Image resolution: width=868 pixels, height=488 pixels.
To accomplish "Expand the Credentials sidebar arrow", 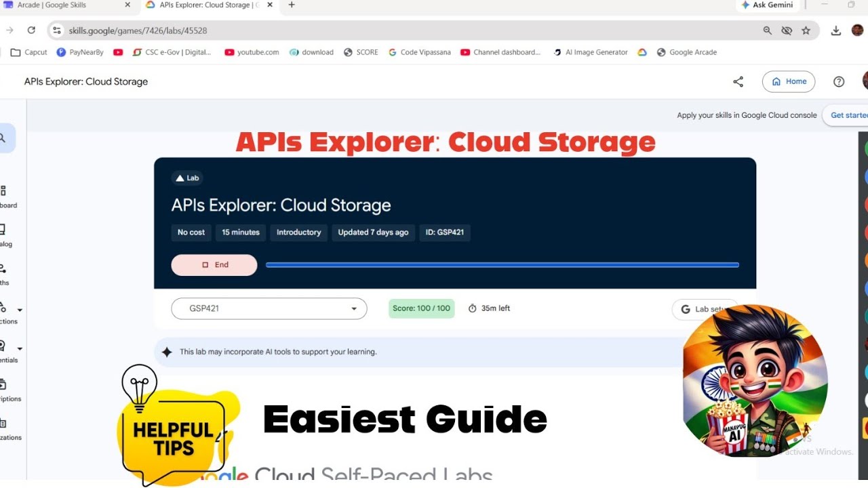I will click(x=20, y=348).
